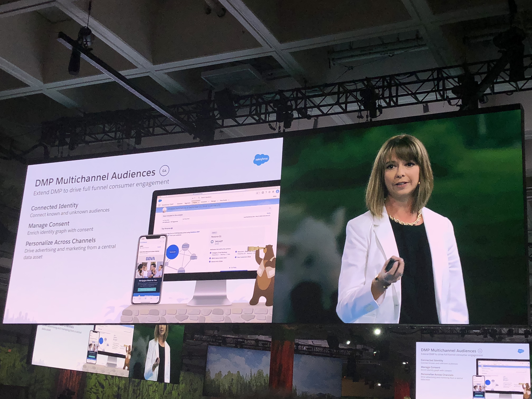Open the user avatar profile icon
Viewport: 532px width, 399px height.
coord(277,191)
